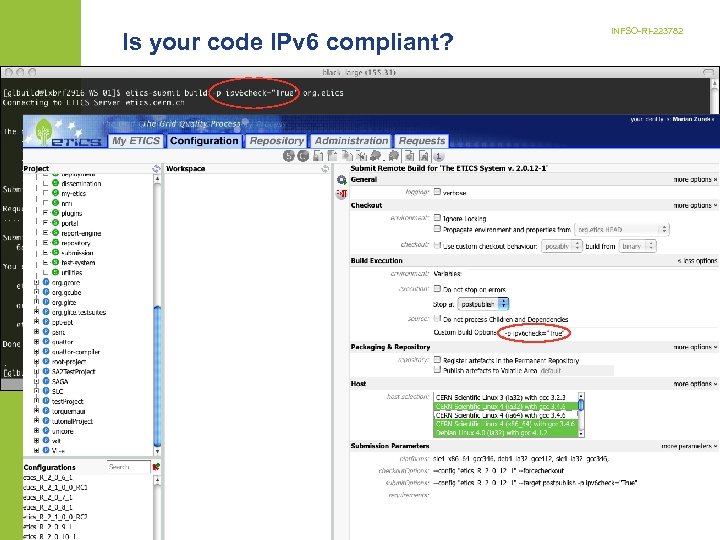720x540 pixels.
Task: Refresh the Workspace panel
Action: tap(325, 169)
